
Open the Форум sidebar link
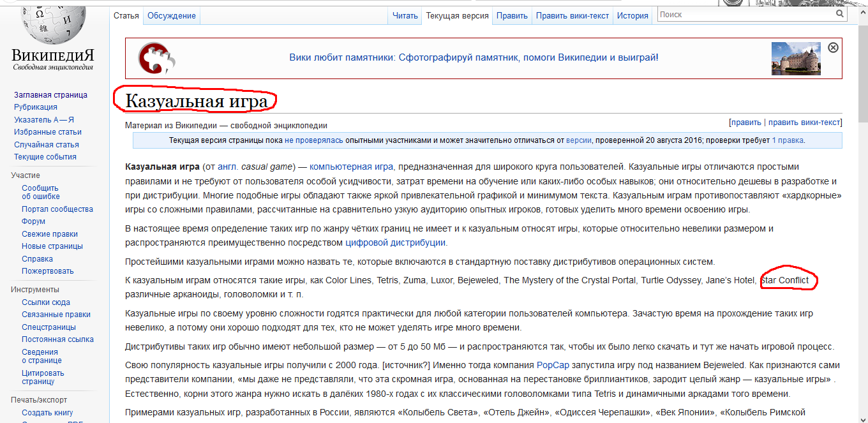33,221
